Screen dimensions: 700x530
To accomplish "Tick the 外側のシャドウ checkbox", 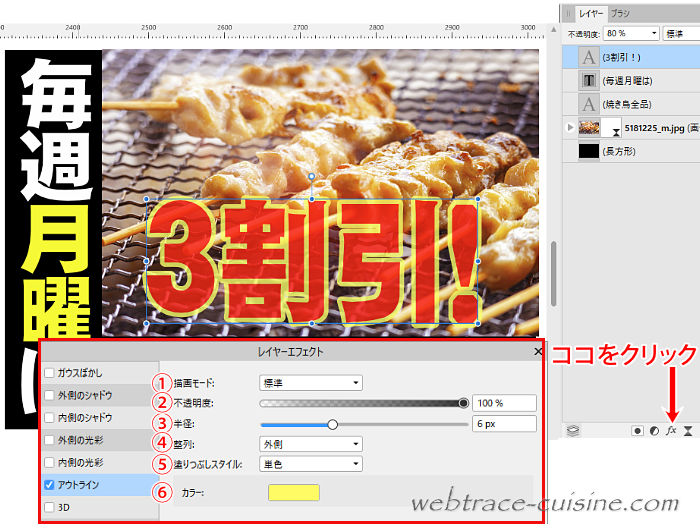I will [x=50, y=395].
